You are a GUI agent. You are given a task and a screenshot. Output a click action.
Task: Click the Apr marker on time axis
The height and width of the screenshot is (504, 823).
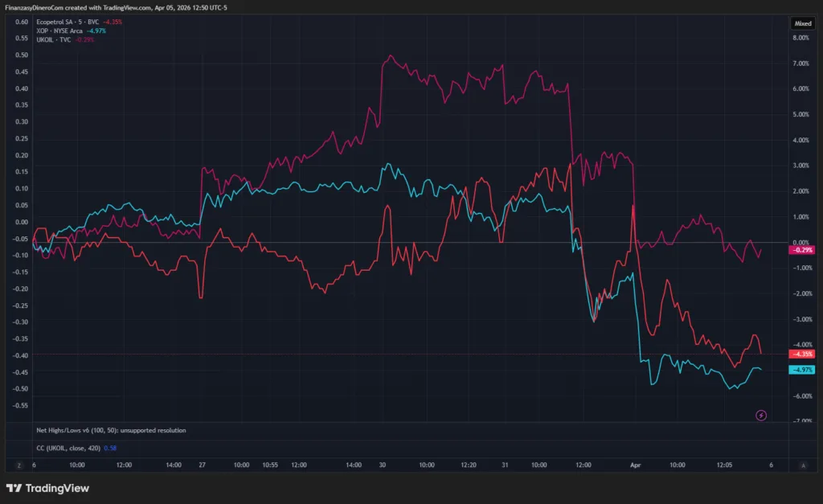(x=636, y=465)
